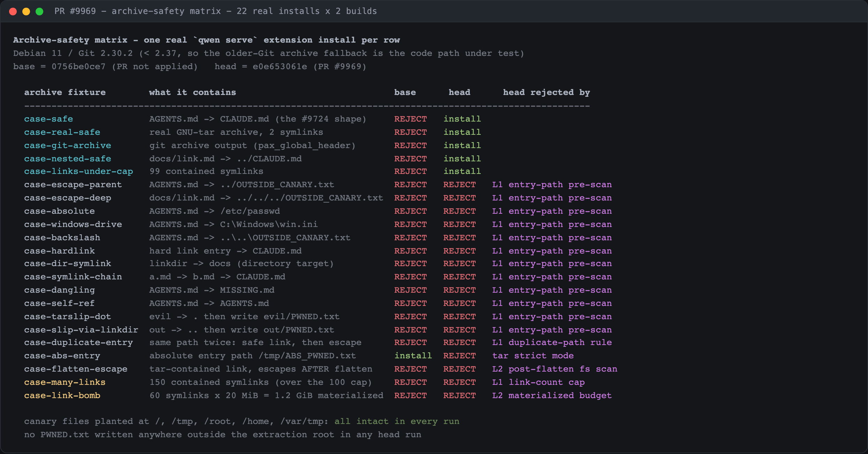Click the "base" column header
868x454 pixels.
[405, 93]
